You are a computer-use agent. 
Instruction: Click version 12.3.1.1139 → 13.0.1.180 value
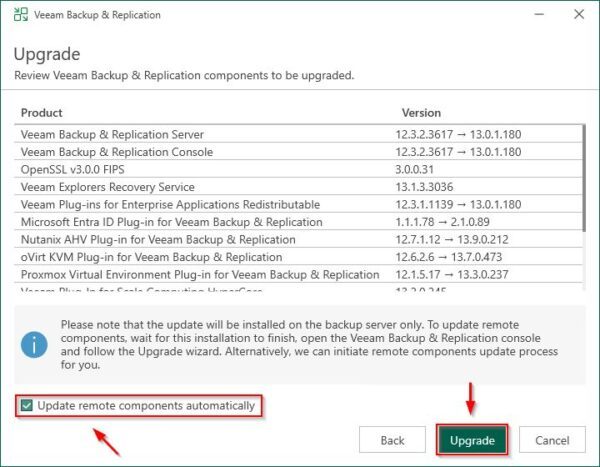point(458,204)
